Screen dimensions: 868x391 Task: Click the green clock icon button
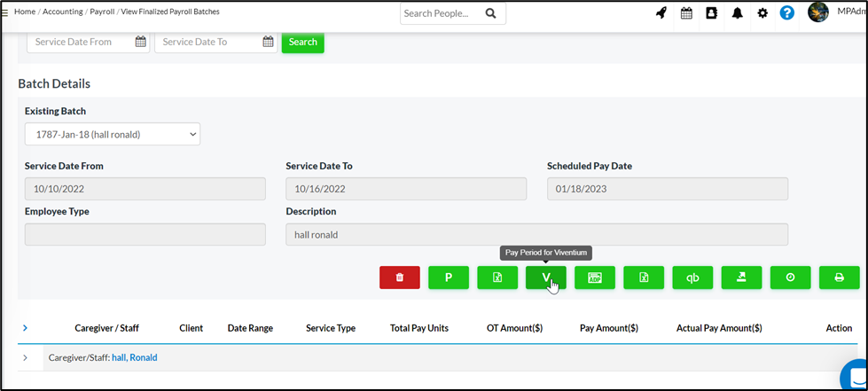[790, 278]
